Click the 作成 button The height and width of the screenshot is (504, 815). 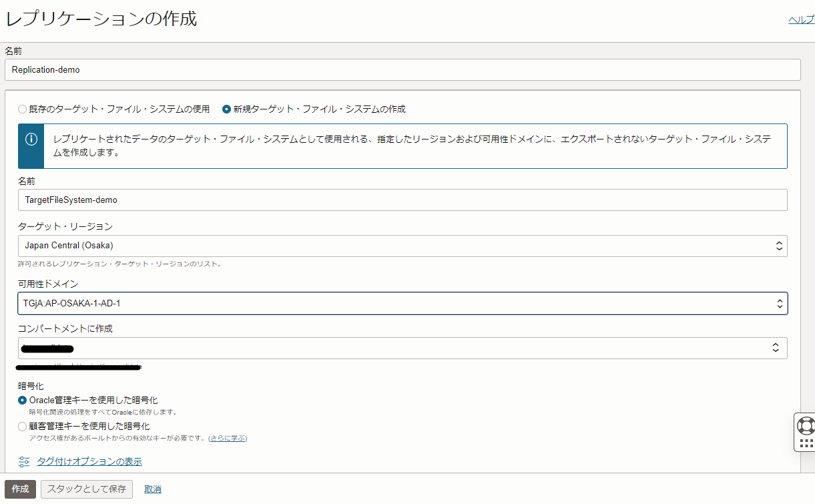tap(19, 489)
